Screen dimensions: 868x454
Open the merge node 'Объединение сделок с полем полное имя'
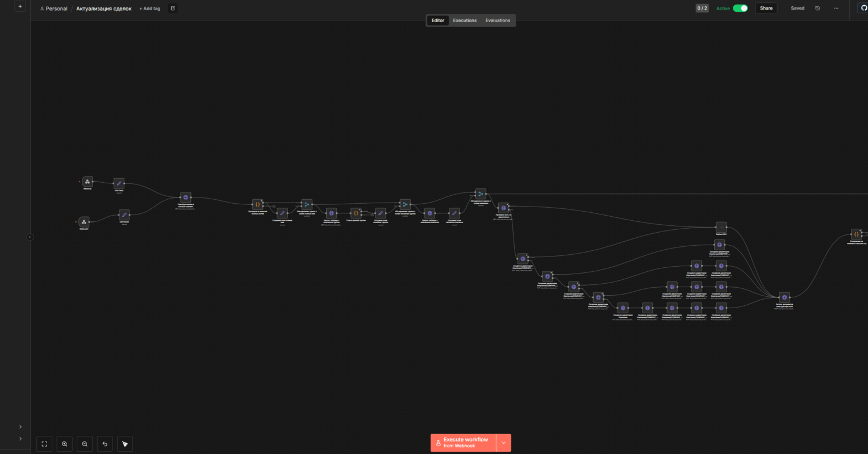tap(307, 204)
